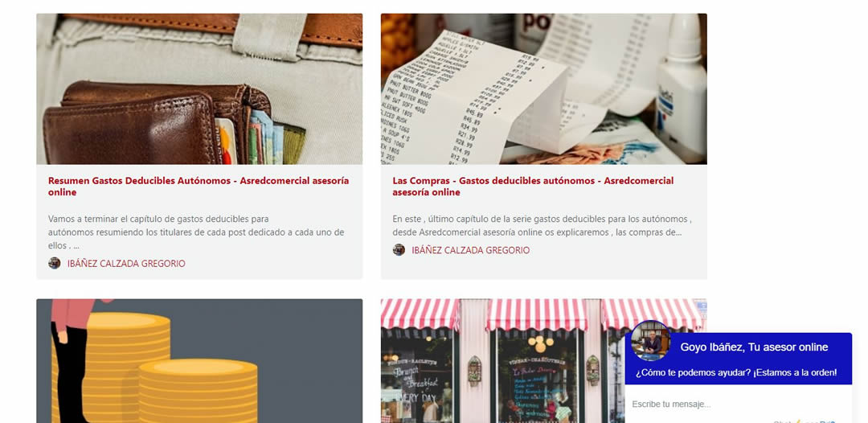Click IBÁÑEZ CALZADA GREGORIO under the receipts post

[x=470, y=250]
